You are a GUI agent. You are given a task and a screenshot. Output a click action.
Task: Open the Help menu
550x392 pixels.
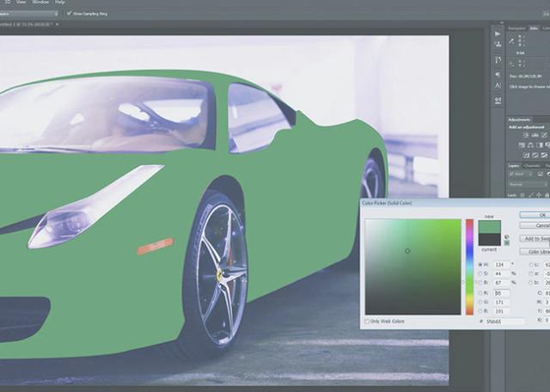tap(59, 2)
